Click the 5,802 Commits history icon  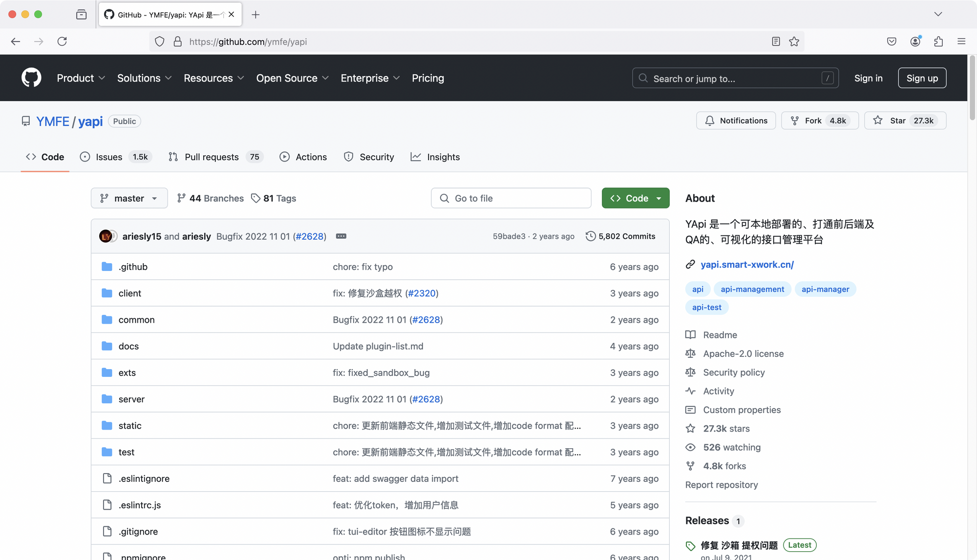(x=589, y=236)
